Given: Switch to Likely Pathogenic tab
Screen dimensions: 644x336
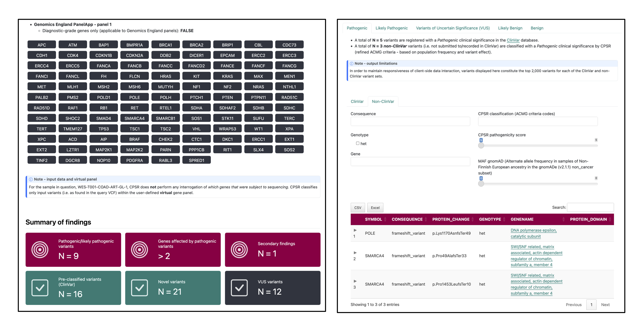Looking at the screenshot, I should coord(391,28).
